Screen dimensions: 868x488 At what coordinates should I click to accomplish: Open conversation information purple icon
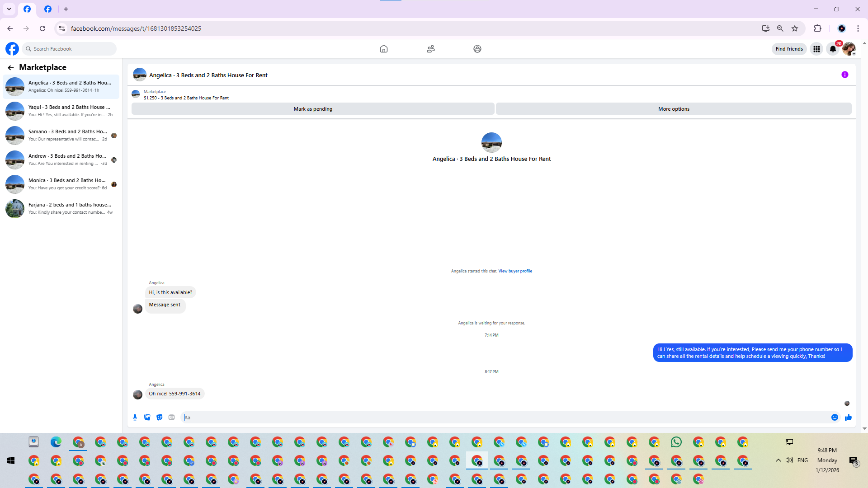[x=844, y=75]
